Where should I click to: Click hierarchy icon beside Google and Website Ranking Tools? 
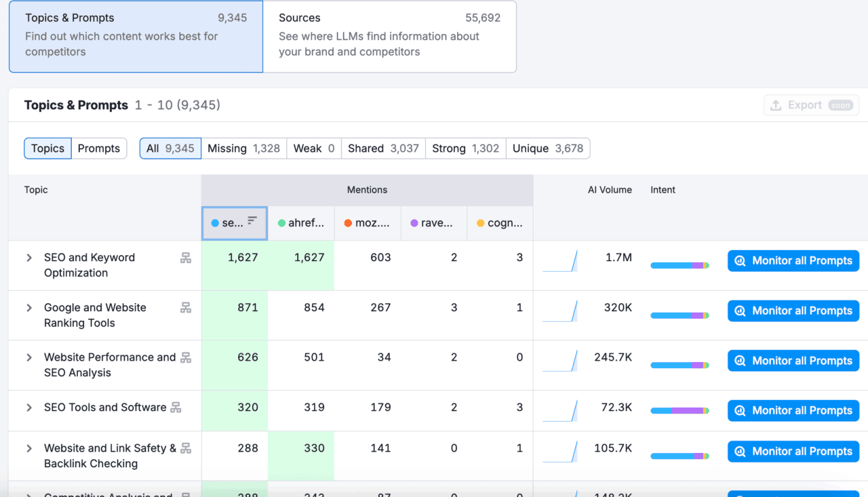pyautogui.click(x=185, y=308)
